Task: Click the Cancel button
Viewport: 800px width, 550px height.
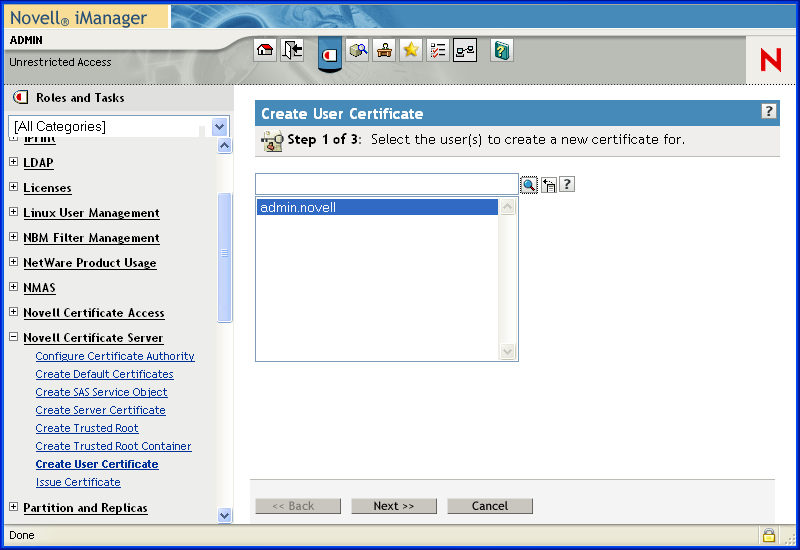Action: tap(490, 506)
